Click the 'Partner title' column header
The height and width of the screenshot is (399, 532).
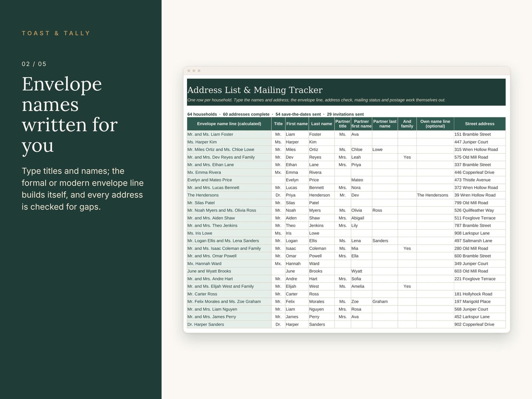(x=343, y=124)
